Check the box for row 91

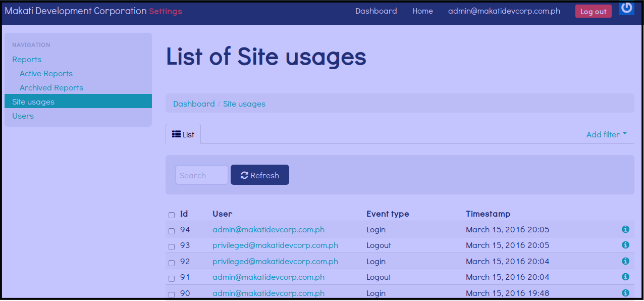pos(172,278)
